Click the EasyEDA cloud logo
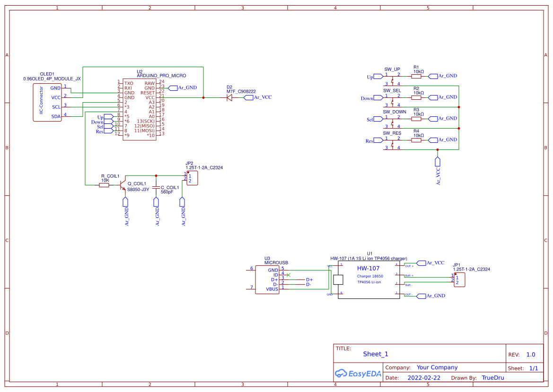This screenshot has height=392, width=553. click(x=357, y=374)
